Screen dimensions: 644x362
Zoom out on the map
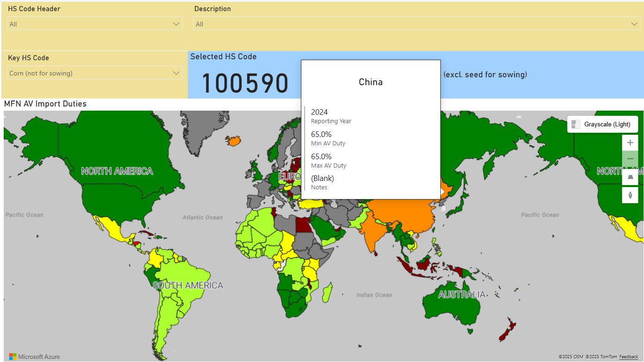coord(630,159)
